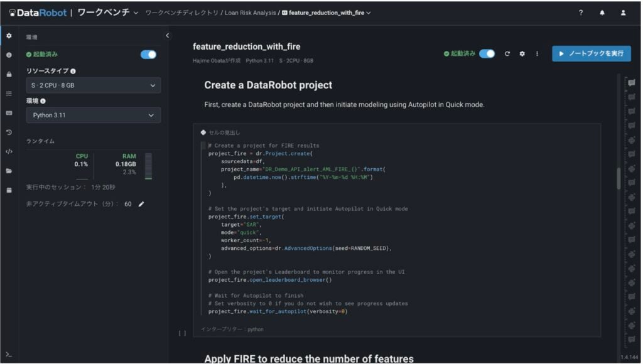Open the リソースタイプ dropdown showing S · 2 CPU · 8 GB
The height and width of the screenshot is (364, 643).
click(93, 85)
